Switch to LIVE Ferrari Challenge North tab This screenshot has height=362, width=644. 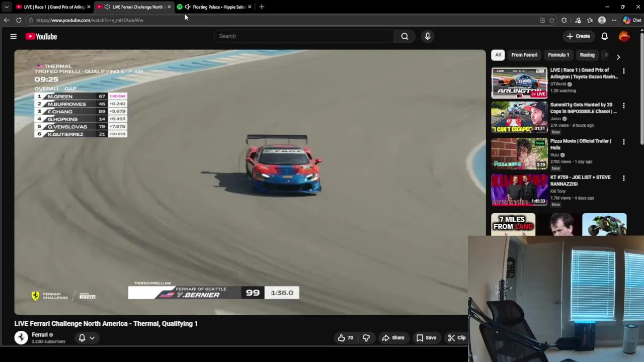(x=134, y=7)
